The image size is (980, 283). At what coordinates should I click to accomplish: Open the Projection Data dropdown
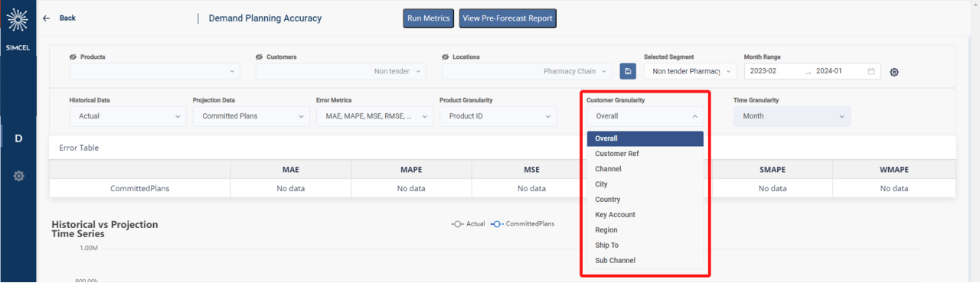point(251,116)
